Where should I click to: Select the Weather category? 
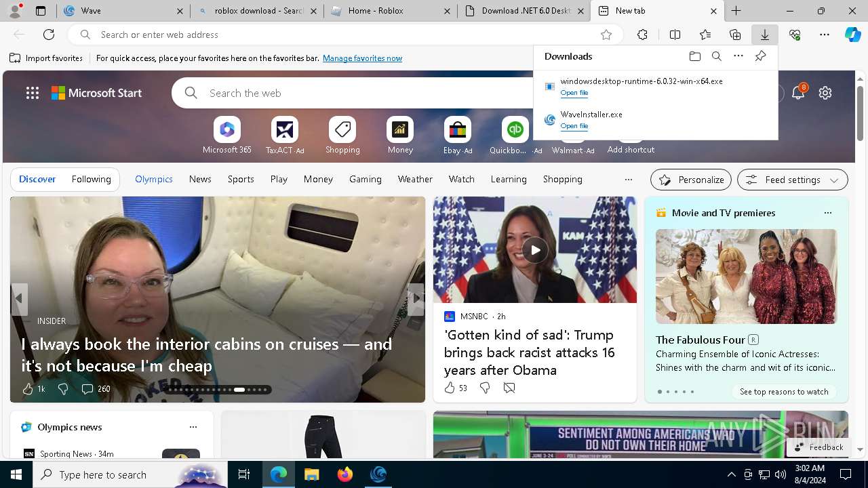[x=415, y=179]
